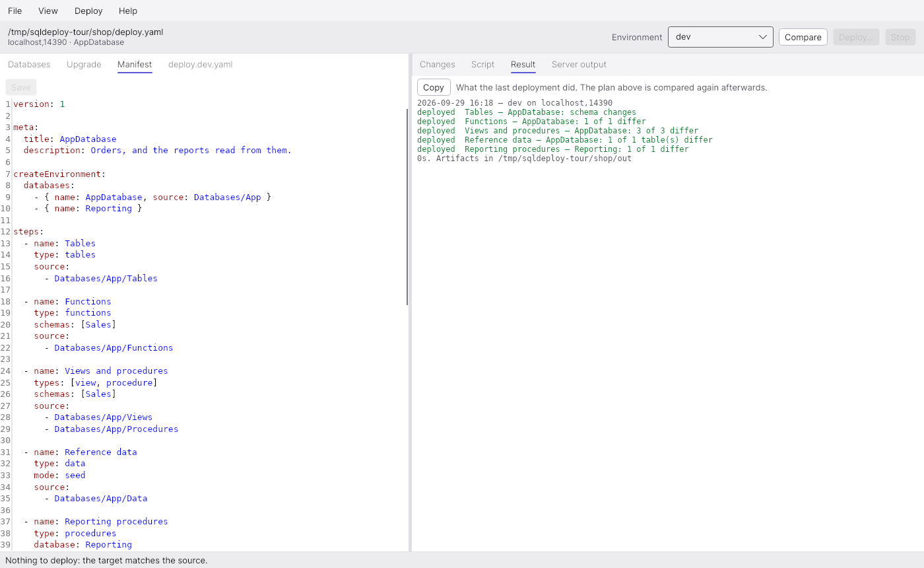Click the 'Databases/App/Functions' source line
Screen dimensions: 924x568
[109, 348]
